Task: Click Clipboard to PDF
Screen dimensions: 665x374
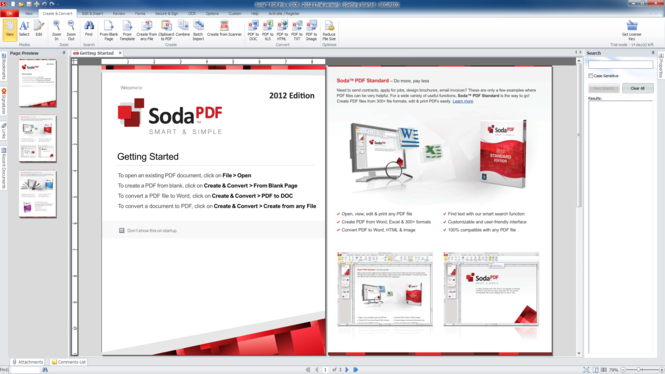Action: pyautogui.click(x=166, y=30)
